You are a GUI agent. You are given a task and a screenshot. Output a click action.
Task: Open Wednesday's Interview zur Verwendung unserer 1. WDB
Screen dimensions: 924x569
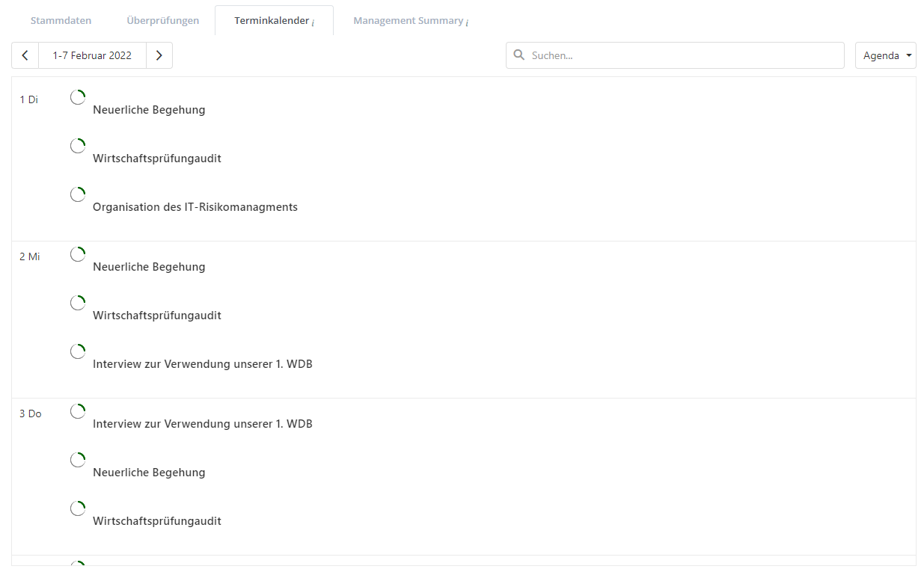click(x=202, y=364)
